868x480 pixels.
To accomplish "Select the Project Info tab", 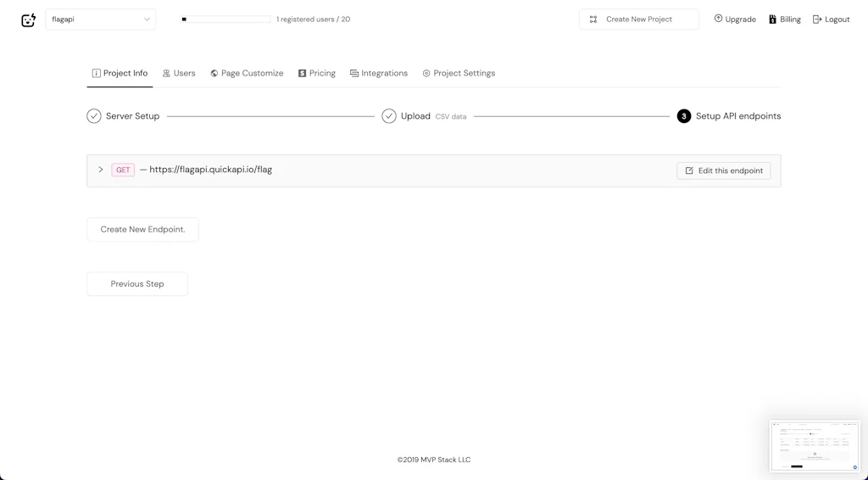I will (120, 73).
